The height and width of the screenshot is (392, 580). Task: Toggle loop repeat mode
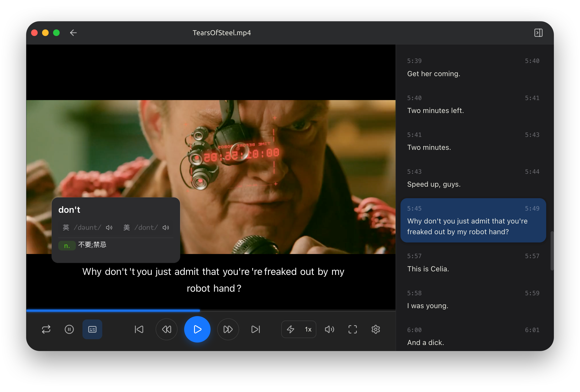click(46, 329)
